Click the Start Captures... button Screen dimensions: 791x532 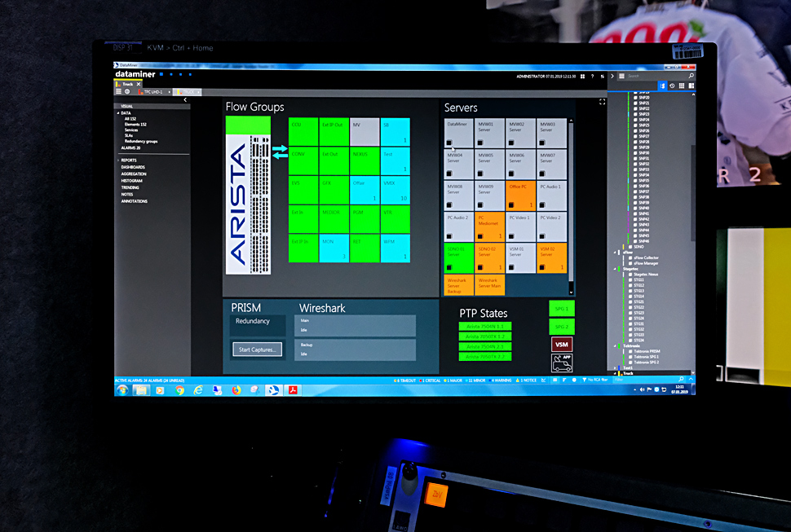coord(257,350)
